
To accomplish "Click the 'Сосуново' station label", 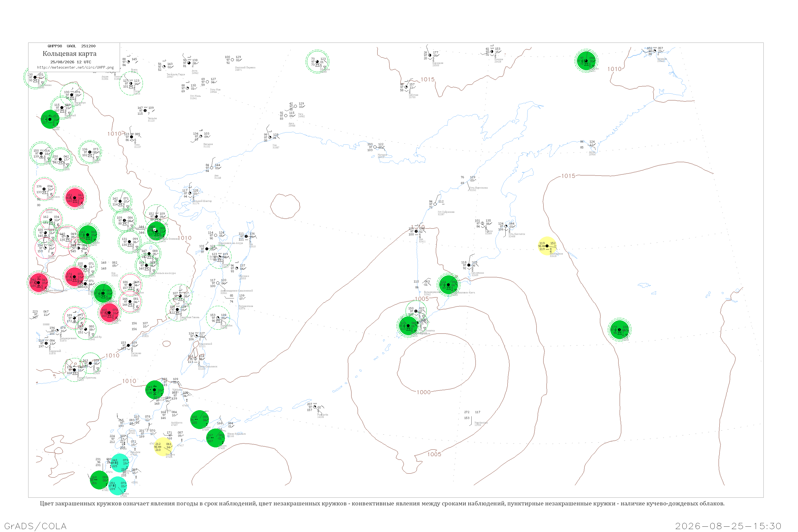I will click(x=136, y=354).
